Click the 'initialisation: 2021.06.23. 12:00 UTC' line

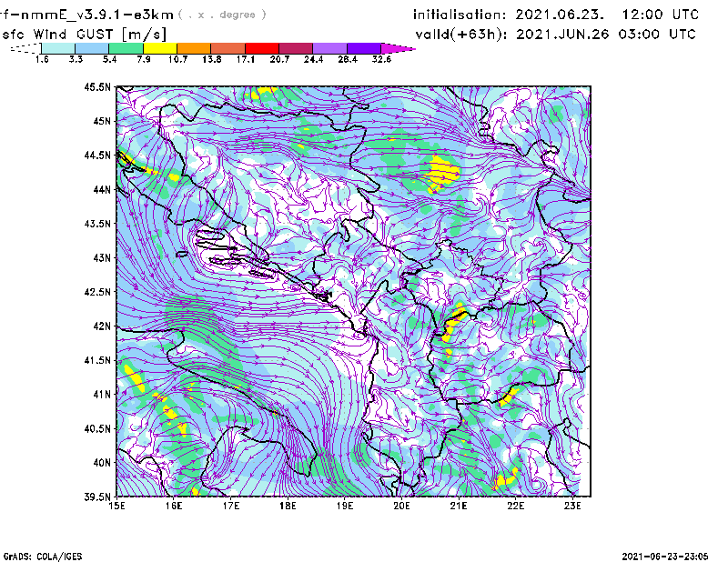(x=556, y=15)
